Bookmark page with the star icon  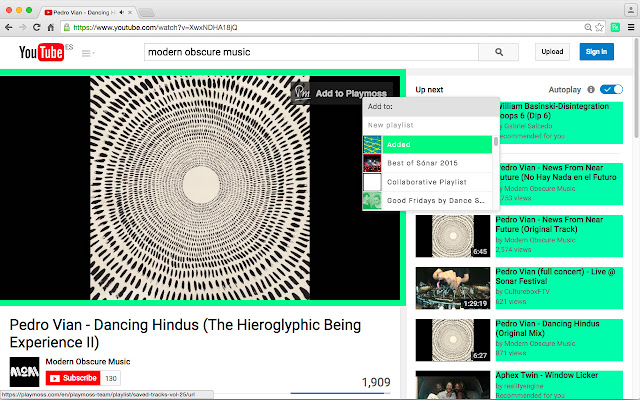tap(599, 27)
